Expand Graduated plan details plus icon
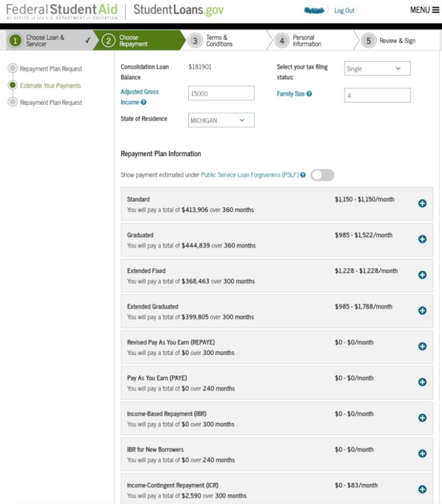 click(422, 239)
